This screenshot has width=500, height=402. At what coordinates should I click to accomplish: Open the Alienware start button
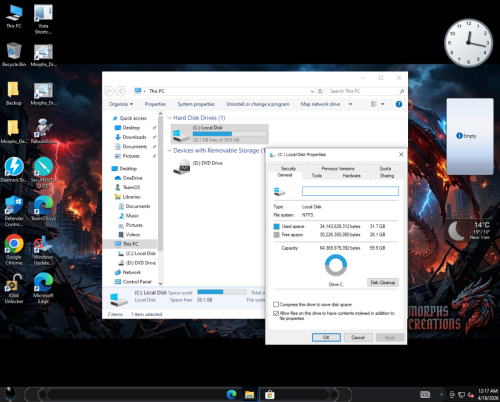point(10,394)
